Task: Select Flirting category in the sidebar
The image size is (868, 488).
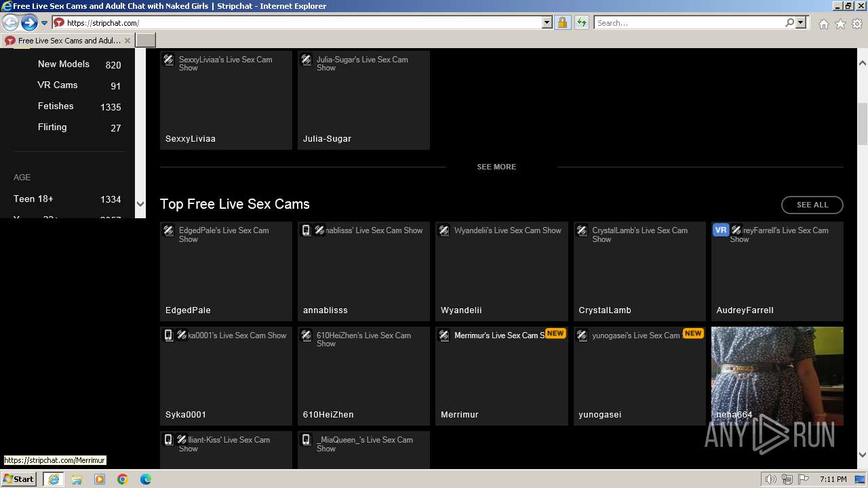Action: pyautogui.click(x=52, y=127)
